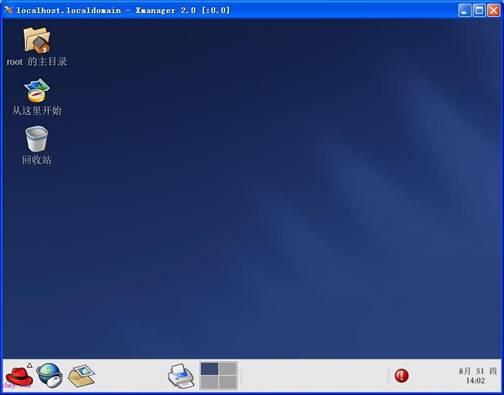Open the 从这里开始 (Start Here) desktop icon

(37, 90)
